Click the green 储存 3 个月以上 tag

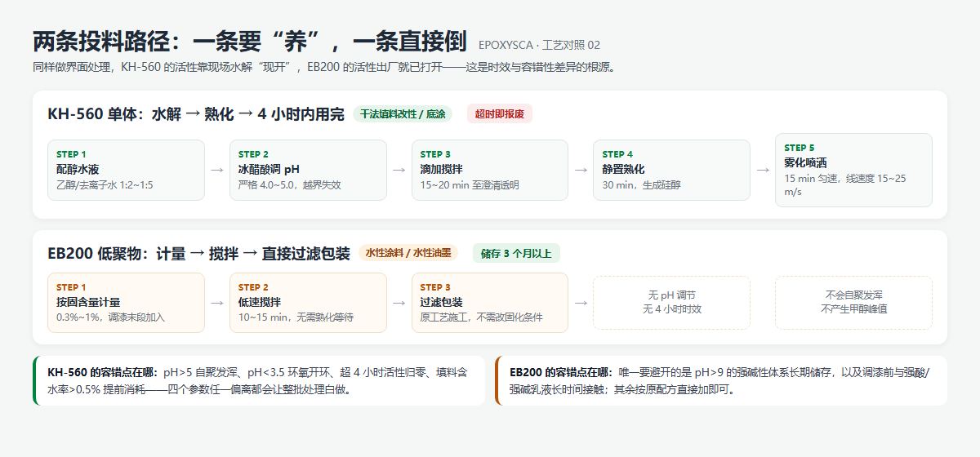pos(517,253)
